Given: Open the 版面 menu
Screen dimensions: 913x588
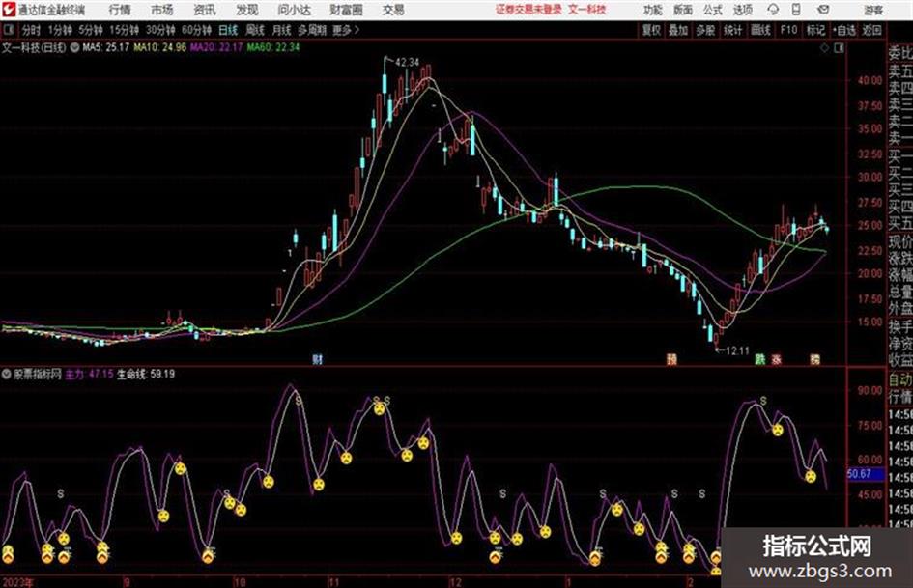Looking at the screenshot, I should coord(683,10).
